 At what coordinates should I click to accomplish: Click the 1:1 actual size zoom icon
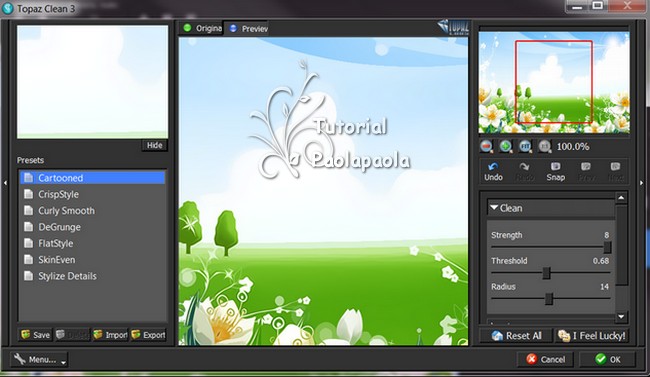544,146
